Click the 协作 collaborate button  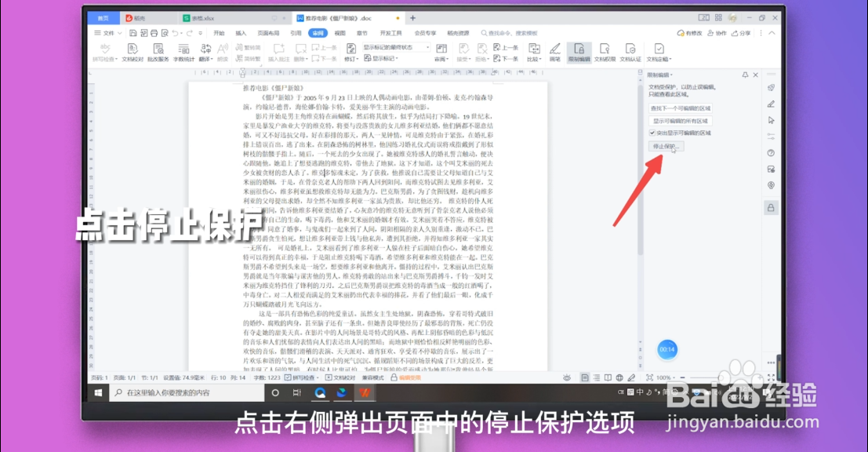717,33
